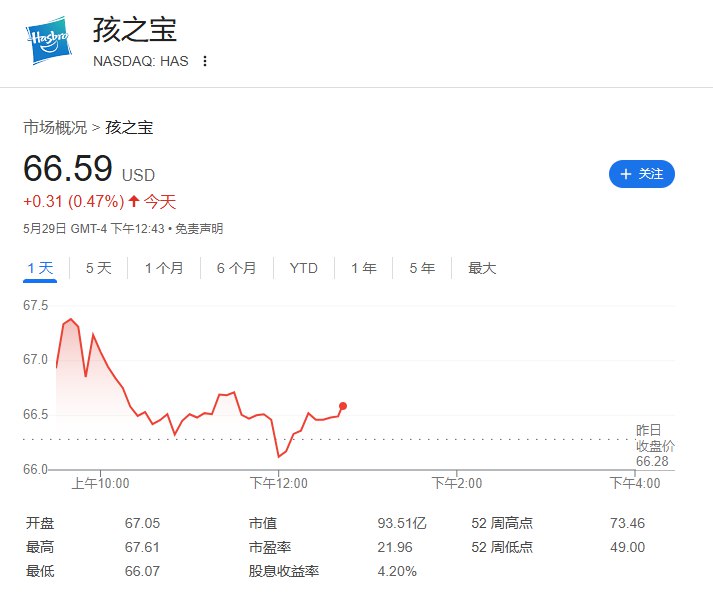
Task: Click the 股息收益率 value 4.20%
Action: pos(397,571)
